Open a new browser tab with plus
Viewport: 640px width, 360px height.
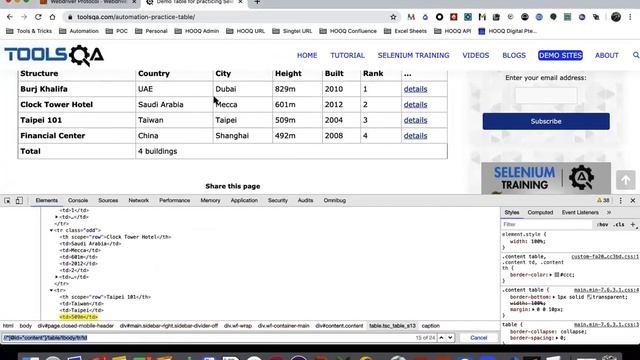click(257, 2)
